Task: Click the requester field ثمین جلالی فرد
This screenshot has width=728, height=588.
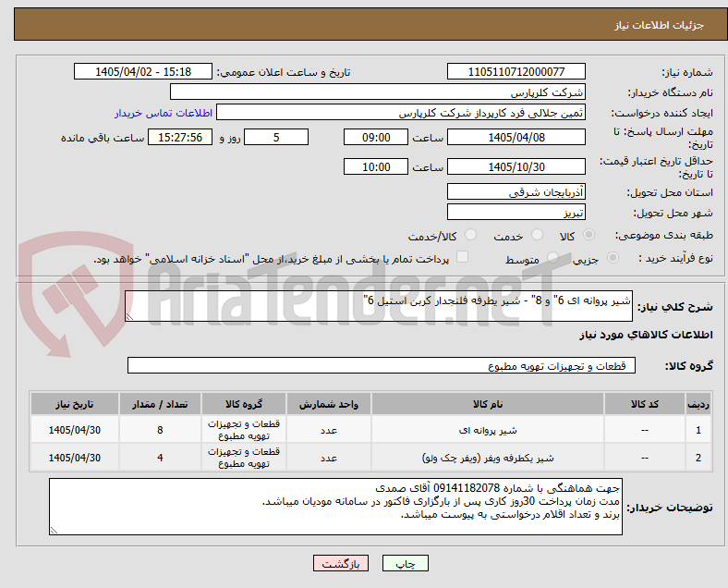Action: (x=401, y=113)
